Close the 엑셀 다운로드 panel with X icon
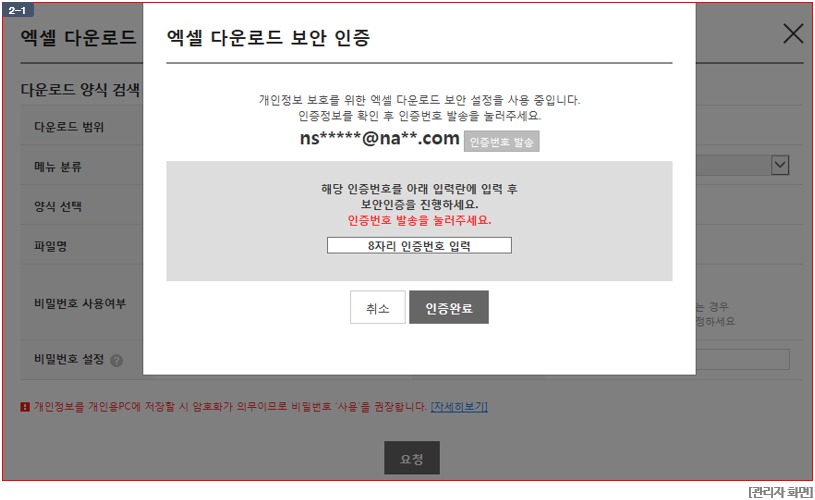Image resolution: width=815 pixels, height=500 pixels. [793, 34]
